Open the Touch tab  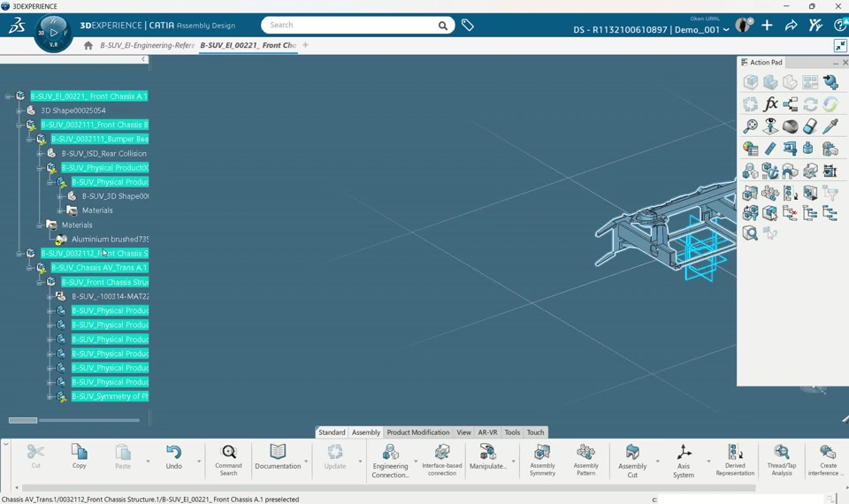tap(536, 432)
